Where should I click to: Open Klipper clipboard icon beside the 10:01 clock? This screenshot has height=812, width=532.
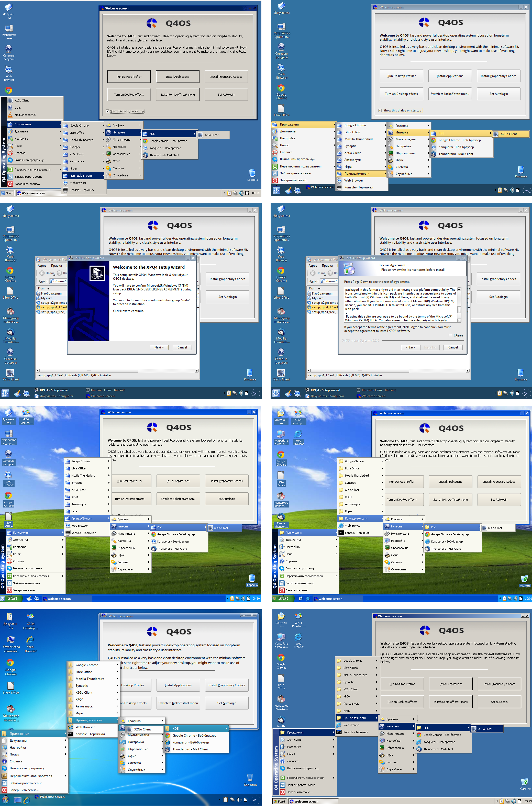pyautogui.click(x=504, y=599)
